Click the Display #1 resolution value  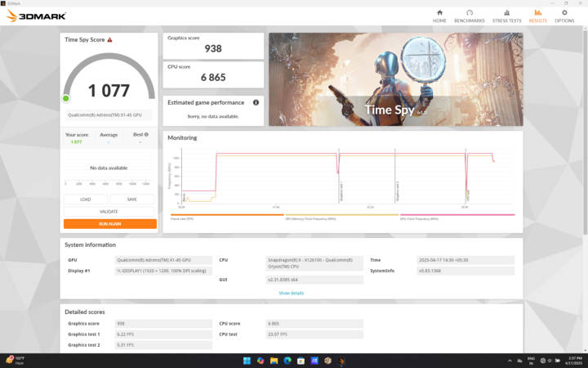tap(163, 271)
